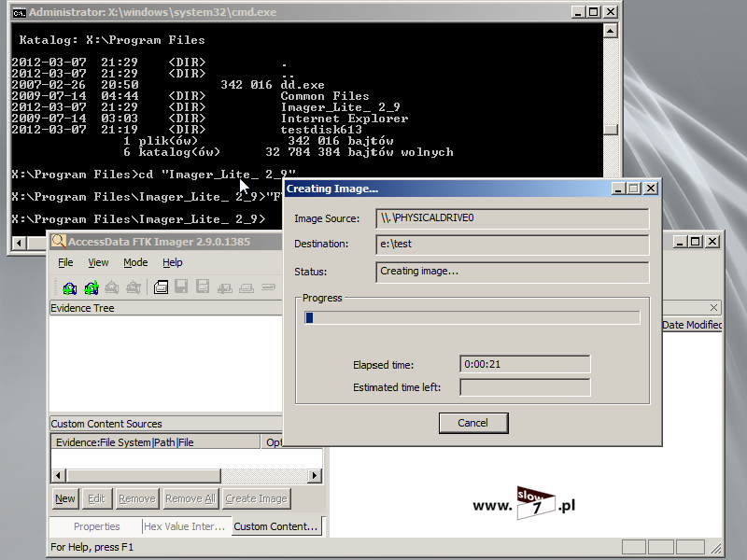
Task: Click the Create Custom Content Image toolbar icon
Action: click(247, 287)
